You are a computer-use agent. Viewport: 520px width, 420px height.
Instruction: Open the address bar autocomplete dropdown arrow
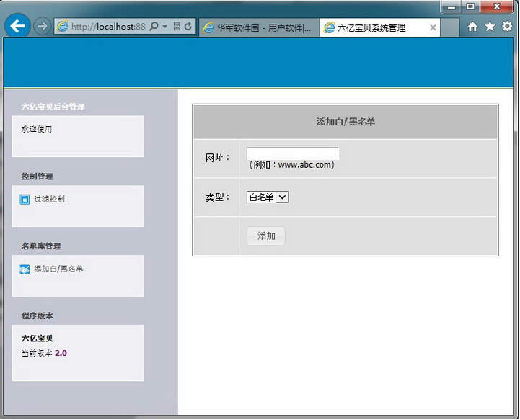click(x=165, y=27)
